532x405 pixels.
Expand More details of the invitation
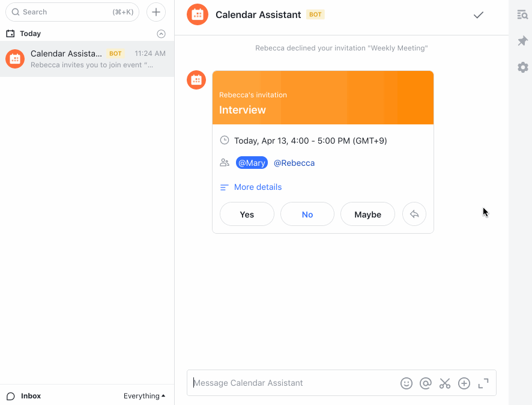tap(258, 187)
